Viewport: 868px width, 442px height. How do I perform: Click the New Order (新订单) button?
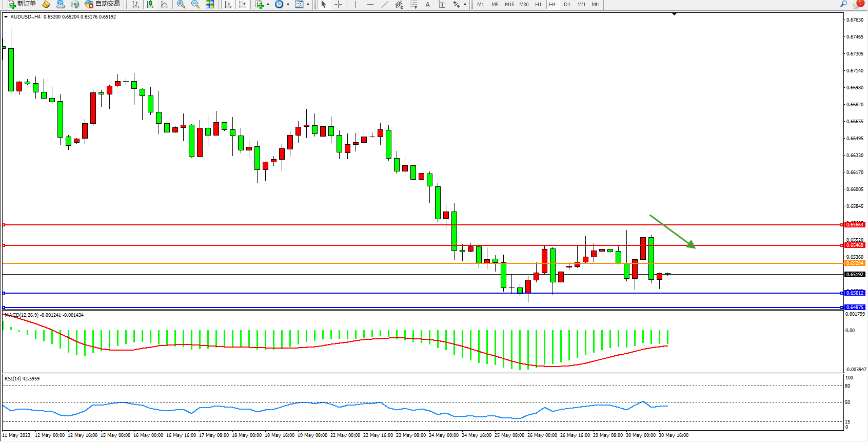click(22, 4)
